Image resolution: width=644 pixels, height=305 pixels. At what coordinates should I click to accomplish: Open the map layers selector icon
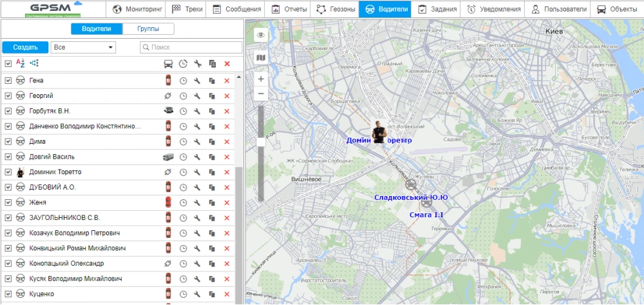(x=261, y=57)
